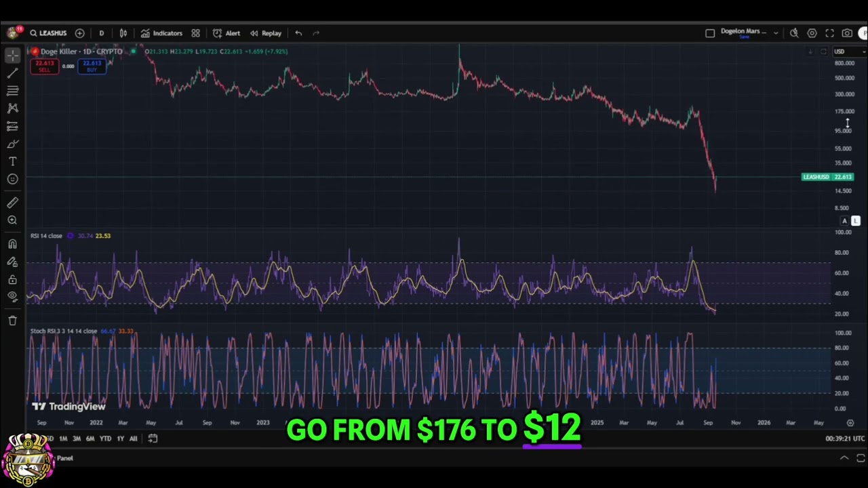868x488 pixels.
Task: Select the Text annotation tool
Action: pos(12,161)
